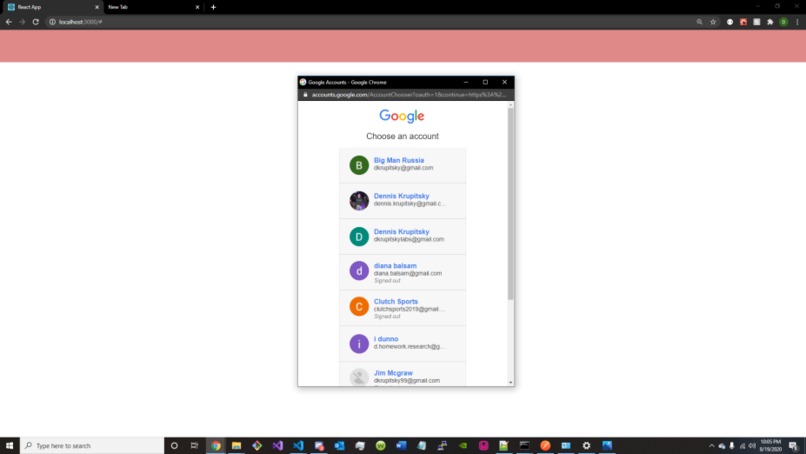The width and height of the screenshot is (806, 454).
Task: Choose the i dunno account
Action: [x=402, y=343]
